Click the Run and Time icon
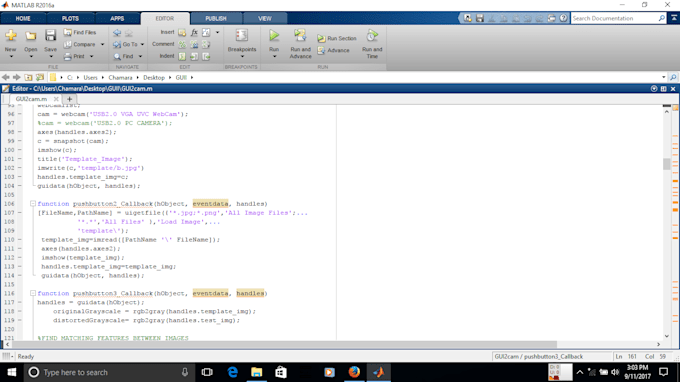Image resolution: width=680 pixels, height=382 pixels. (372, 36)
